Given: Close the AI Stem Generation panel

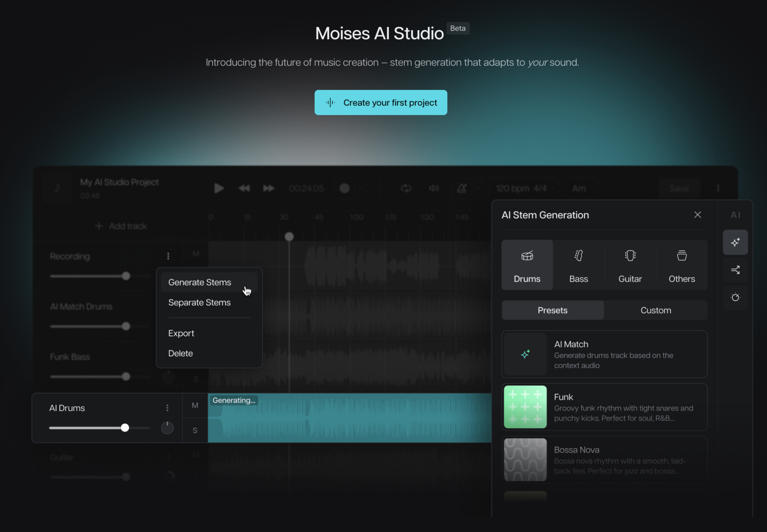Looking at the screenshot, I should (698, 215).
